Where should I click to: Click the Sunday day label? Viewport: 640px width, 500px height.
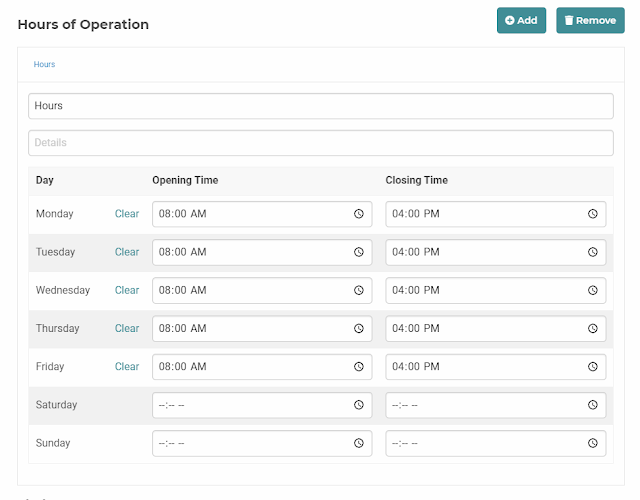point(53,443)
